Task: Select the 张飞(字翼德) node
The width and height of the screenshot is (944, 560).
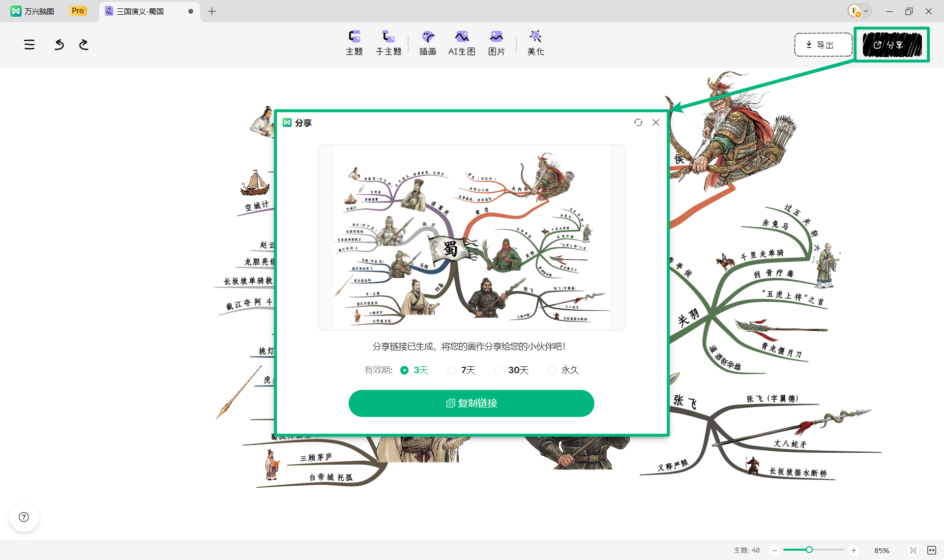Action: coord(772,399)
